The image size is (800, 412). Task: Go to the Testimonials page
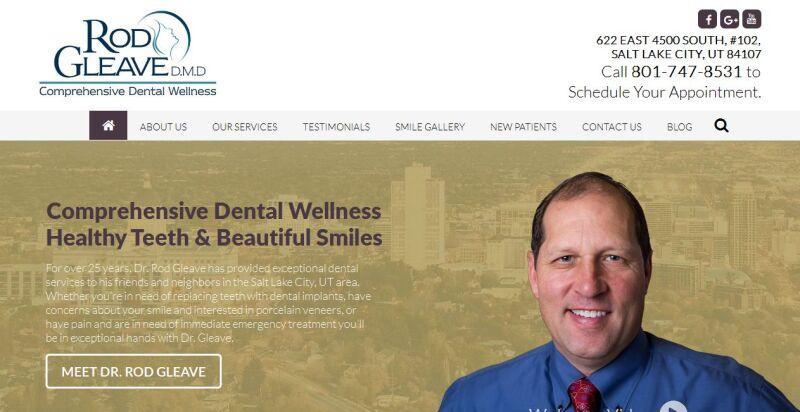(x=336, y=127)
